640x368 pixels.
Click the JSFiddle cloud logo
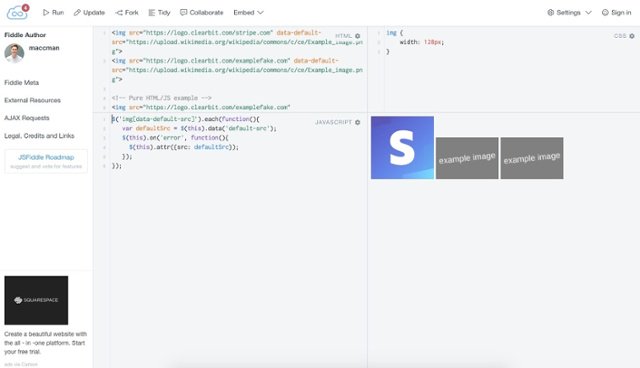coord(17,13)
